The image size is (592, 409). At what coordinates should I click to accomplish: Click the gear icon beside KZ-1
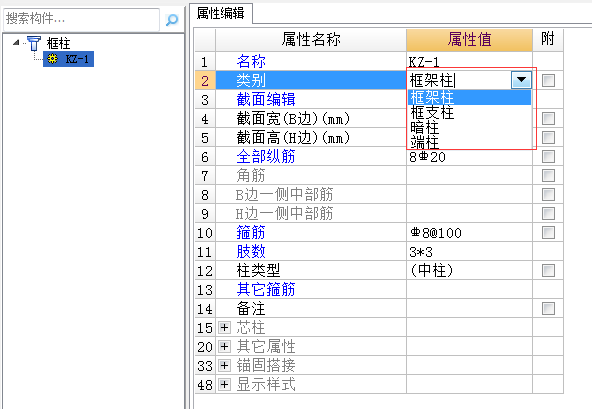pos(52,59)
